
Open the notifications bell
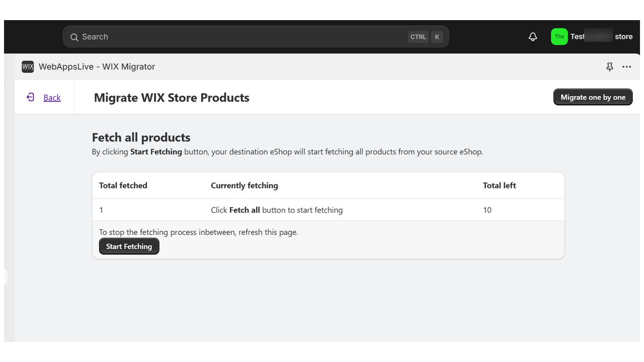click(x=533, y=37)
